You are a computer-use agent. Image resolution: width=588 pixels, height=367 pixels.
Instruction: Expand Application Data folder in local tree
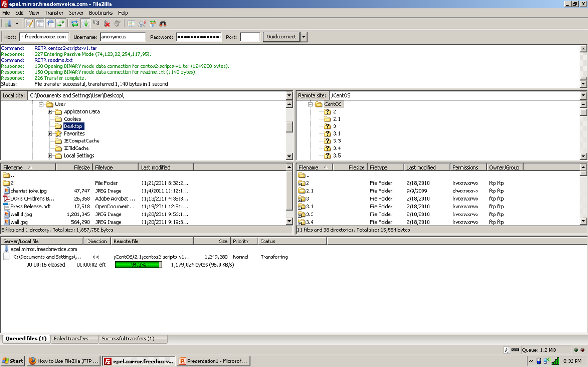(x=50, y=111)
